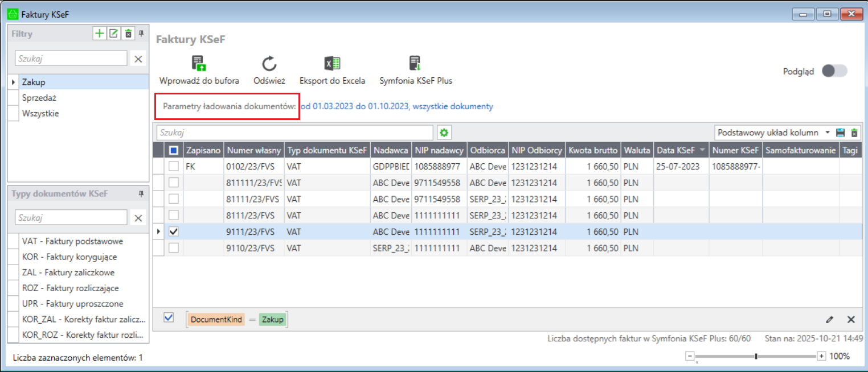The image size is (868, 372).
Task: Click the zoom slider handle at bottom
Action: 756,357
